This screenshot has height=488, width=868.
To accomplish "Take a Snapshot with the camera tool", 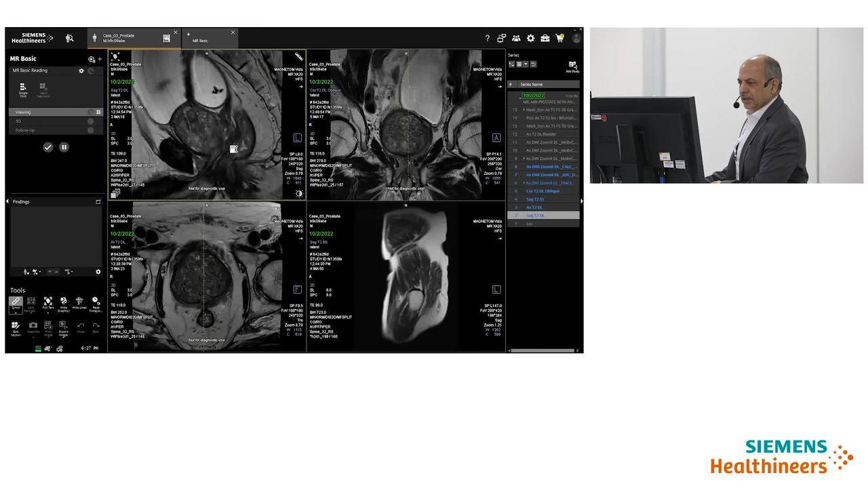I will [x=33, y=329].
